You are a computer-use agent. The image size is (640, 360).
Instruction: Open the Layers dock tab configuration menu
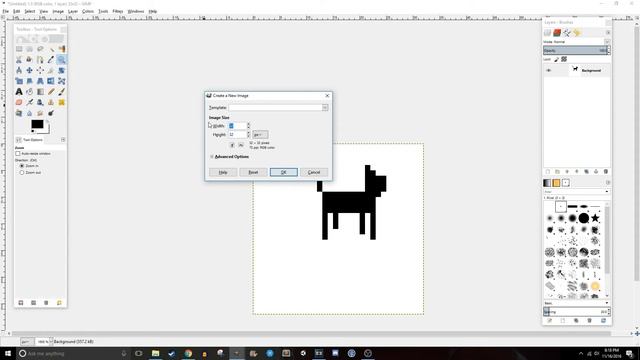click(608, 32)
